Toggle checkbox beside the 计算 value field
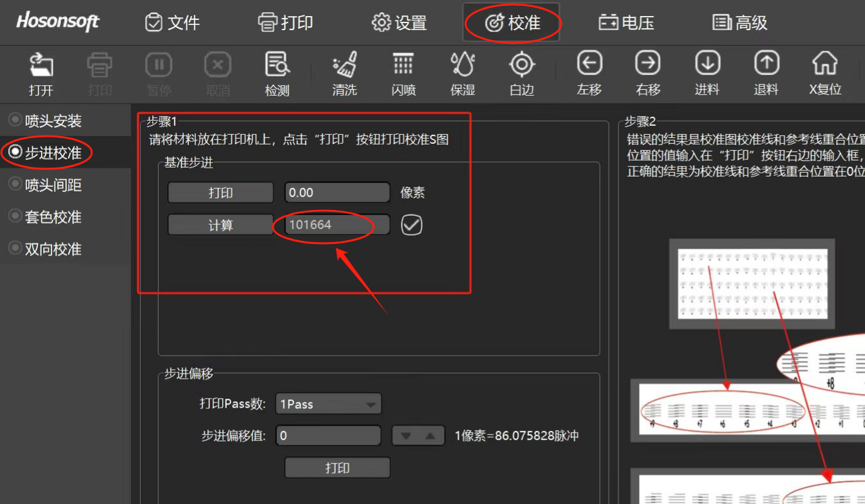 (x=412, y=225)
